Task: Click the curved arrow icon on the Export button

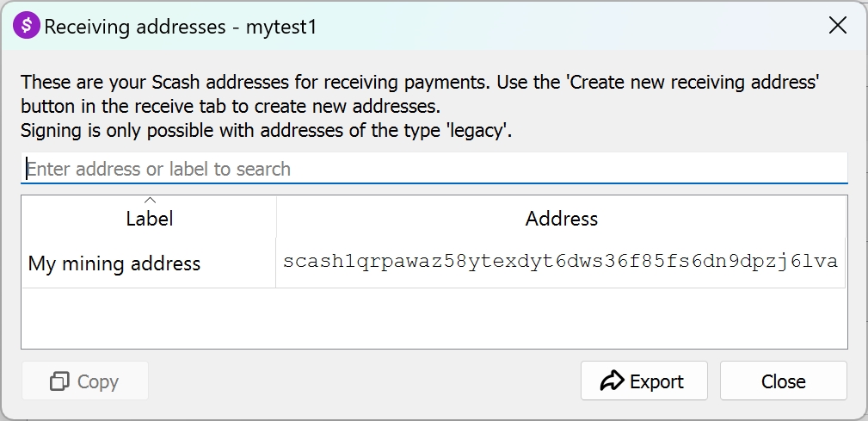Action: 612,381
